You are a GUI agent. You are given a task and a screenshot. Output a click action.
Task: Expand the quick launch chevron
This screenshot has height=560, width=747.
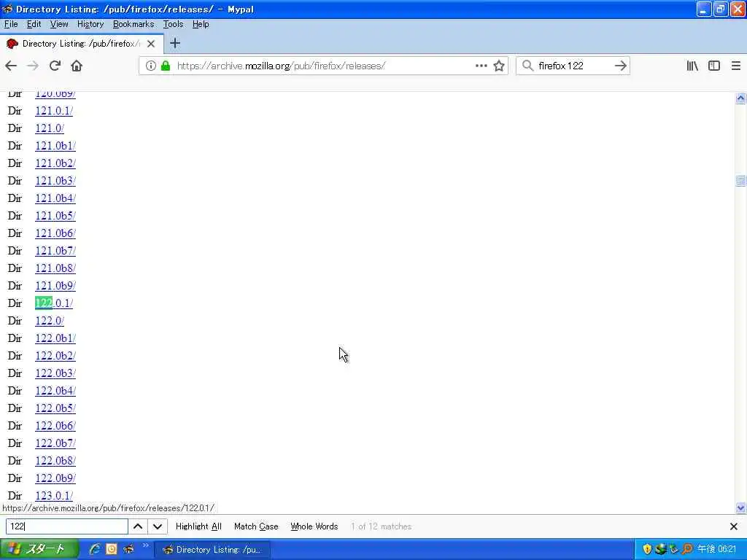[145, 545]
